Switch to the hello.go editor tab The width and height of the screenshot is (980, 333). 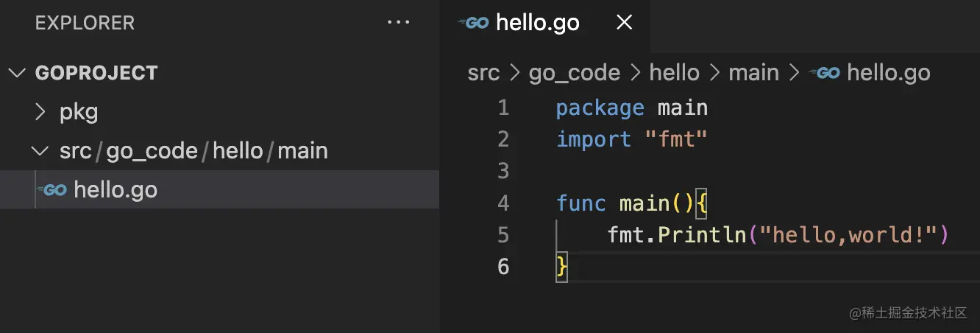point(537,23)
